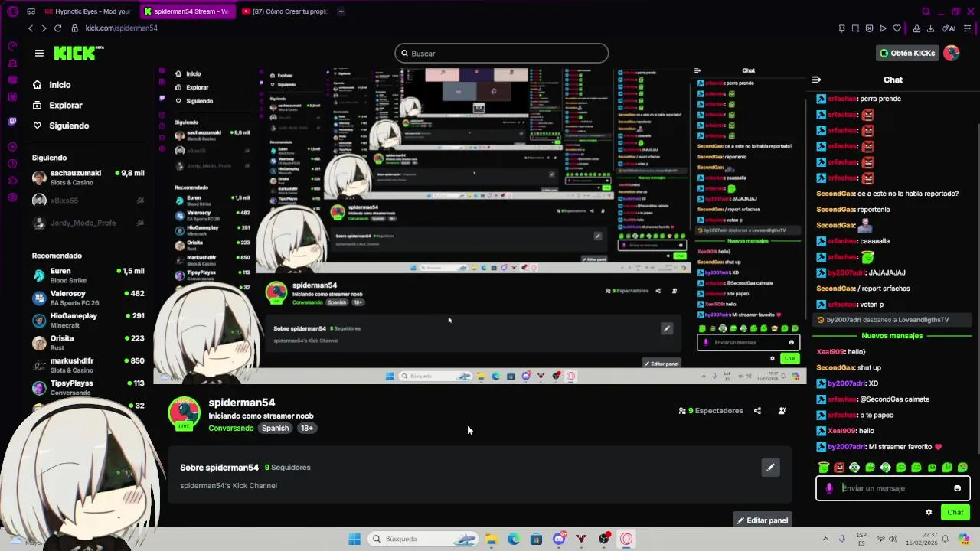Click the 18+ tag
Screen dimensions: 980x551
(307, 429)
